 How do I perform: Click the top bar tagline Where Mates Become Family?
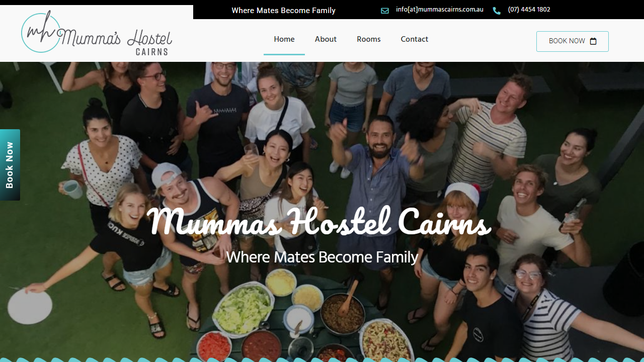pos(283,11)
